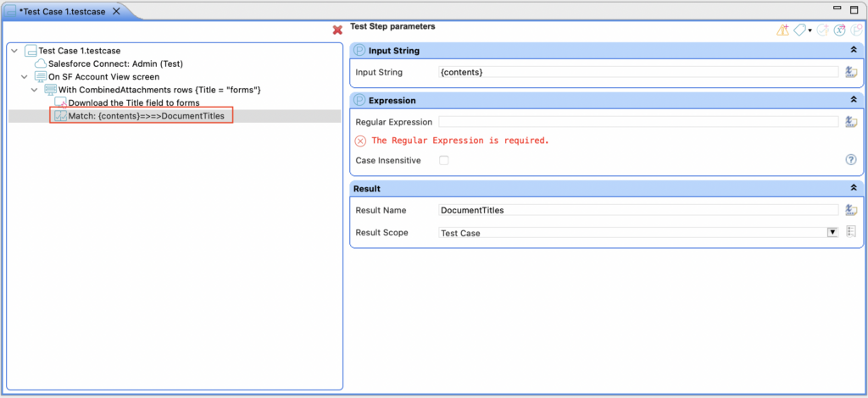Screen dimensions: 868x398
Task: Switch to the Test Case 1.testcase tab
Action: (x=62, y=11)
